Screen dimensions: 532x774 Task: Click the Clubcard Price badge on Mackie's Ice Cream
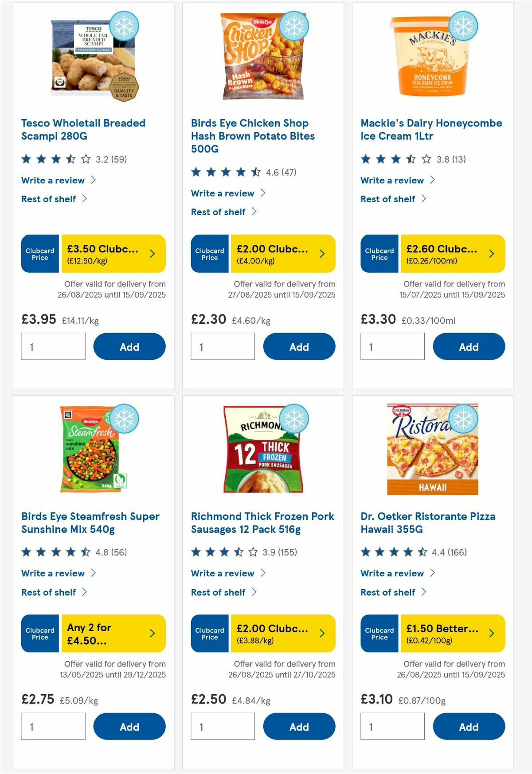379,254
